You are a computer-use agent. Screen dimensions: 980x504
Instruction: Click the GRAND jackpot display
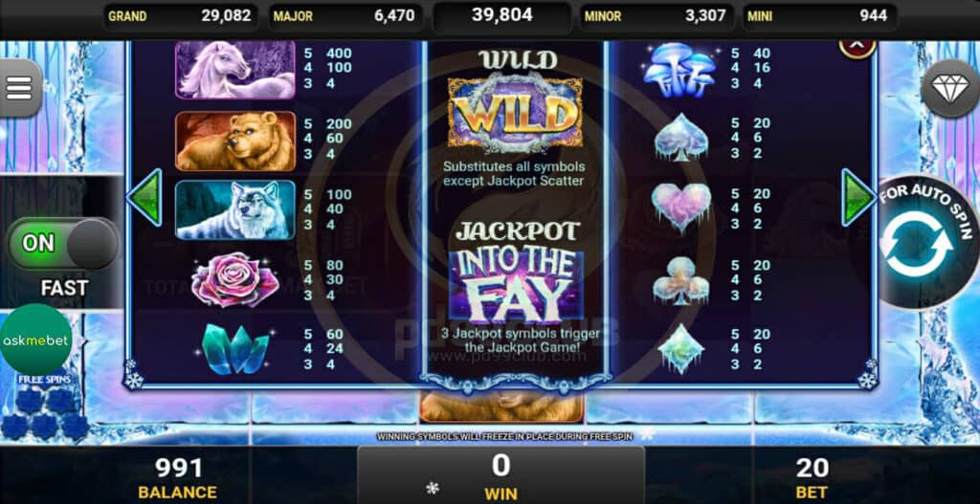180,16
